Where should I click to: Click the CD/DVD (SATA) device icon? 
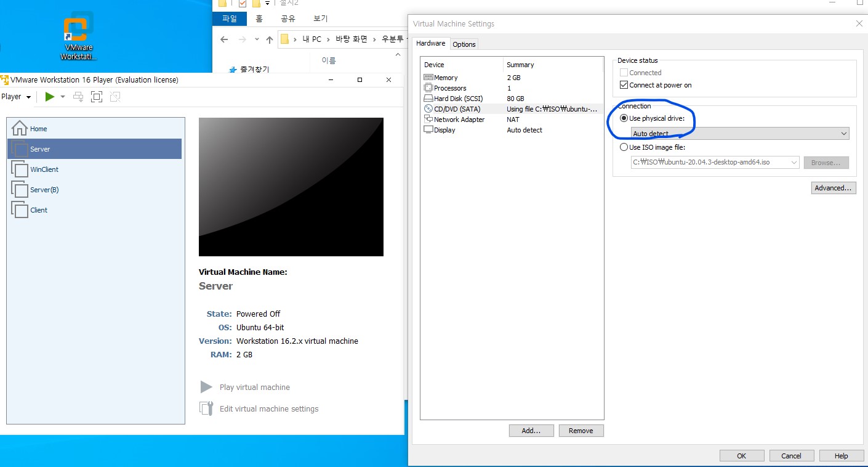(x=428, y=109)
